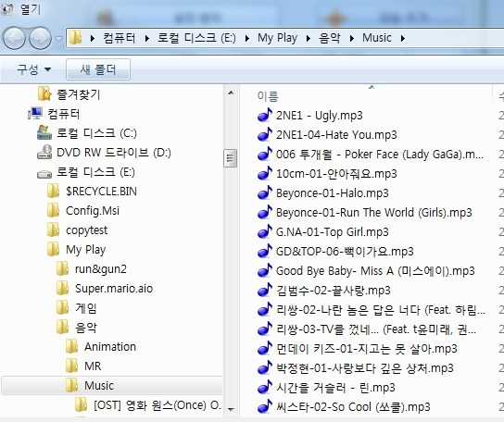Click the 새 폴더 button
This screenshot has width=504, height=422.
tap(98, 69)
